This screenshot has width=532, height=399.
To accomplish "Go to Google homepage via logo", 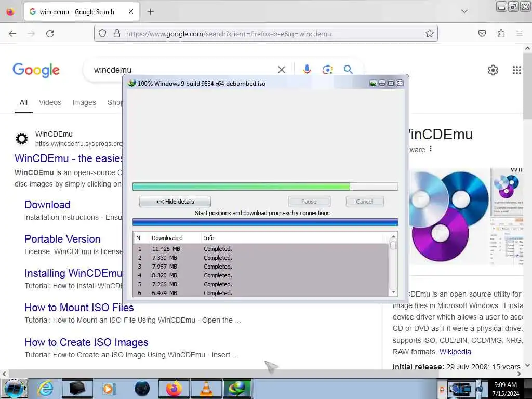I will click(36, 70).
